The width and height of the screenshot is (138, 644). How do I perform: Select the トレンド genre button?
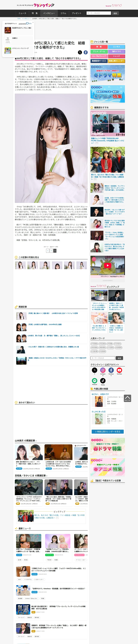click(x=117, y=56)
